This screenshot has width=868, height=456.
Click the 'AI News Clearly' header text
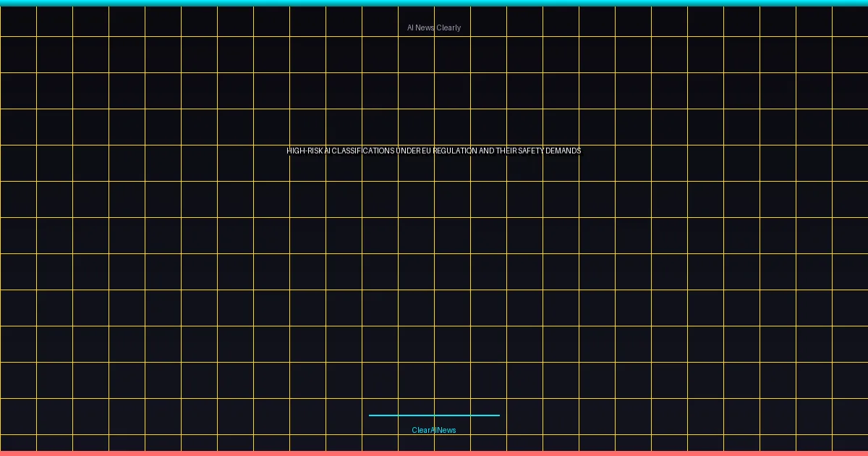coord(434,28)
